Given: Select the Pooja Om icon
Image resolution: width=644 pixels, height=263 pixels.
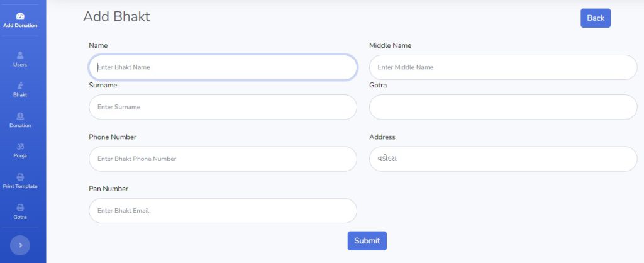Looking at the screenshot, I should point(20,147).
